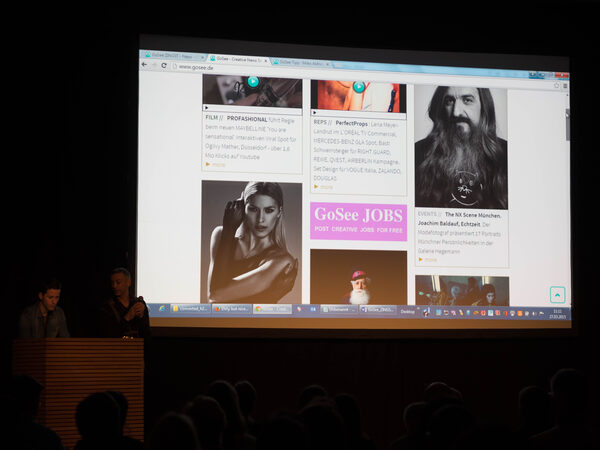The height and width of the screenshot is (450, 600).
Task: Select the Chrome GoSee taskbar button
Action: pyautogui.click(x=272, y=309)
